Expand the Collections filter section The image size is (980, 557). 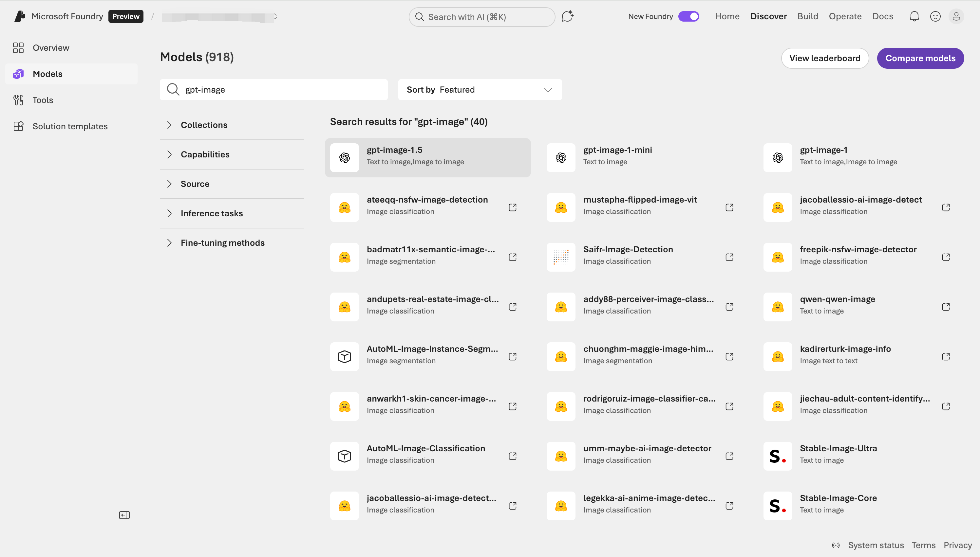point(204,125)
